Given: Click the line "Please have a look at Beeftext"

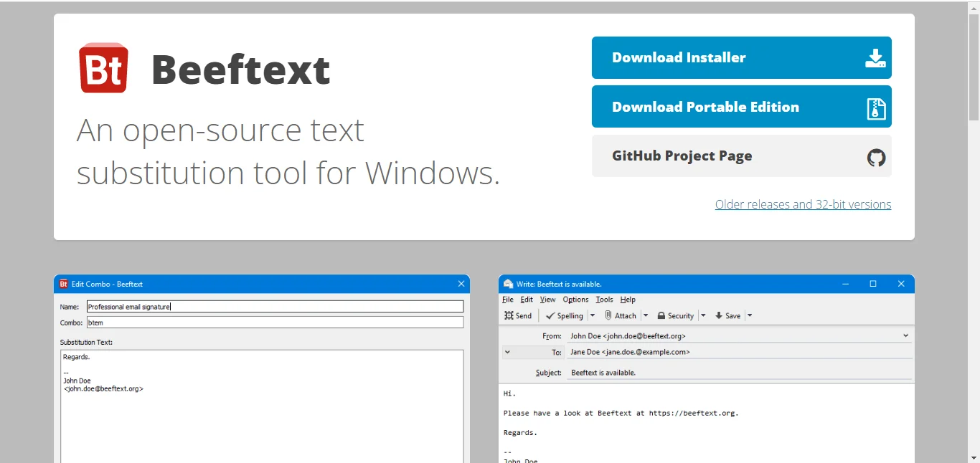Looking at the screenshot, I should [x=621, y=413].
